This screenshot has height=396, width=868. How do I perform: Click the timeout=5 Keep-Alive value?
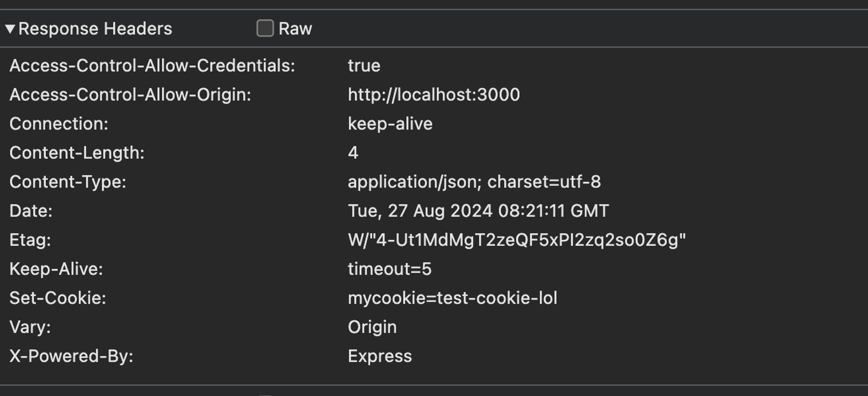coord(389,269)
